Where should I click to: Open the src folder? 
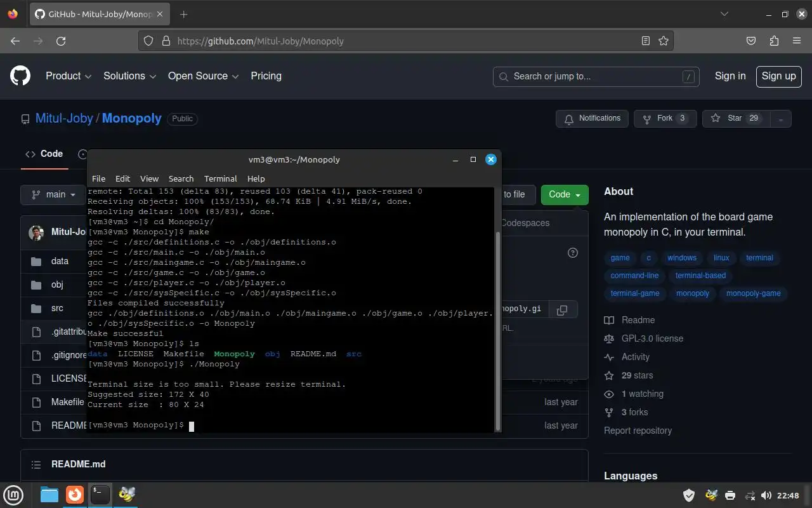pyautogui.click(x=57, y=308)
